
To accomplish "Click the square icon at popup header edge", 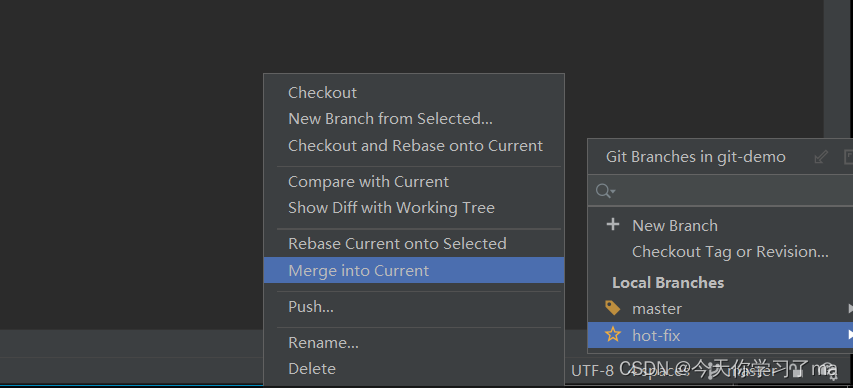I will (848, 157).
